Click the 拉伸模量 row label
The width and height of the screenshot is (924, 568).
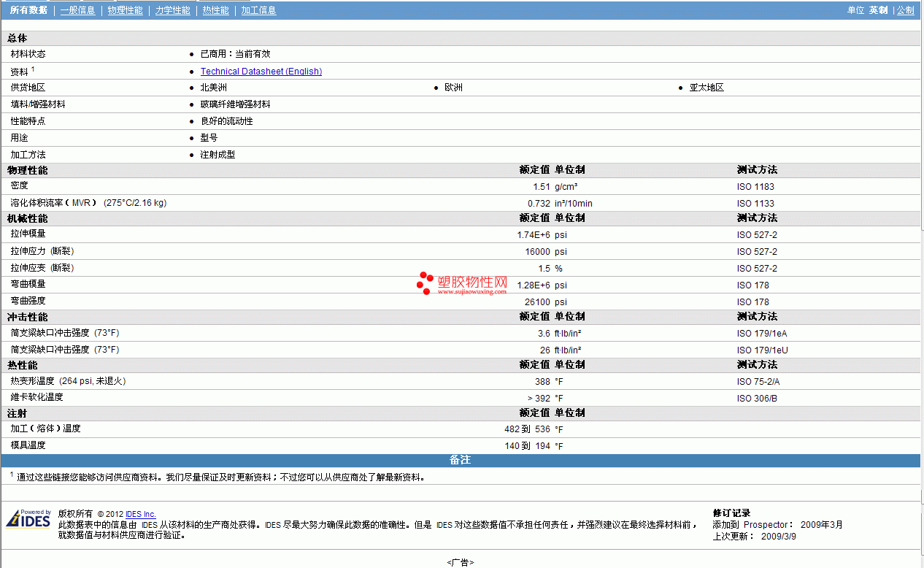click(x=28, y=234)
